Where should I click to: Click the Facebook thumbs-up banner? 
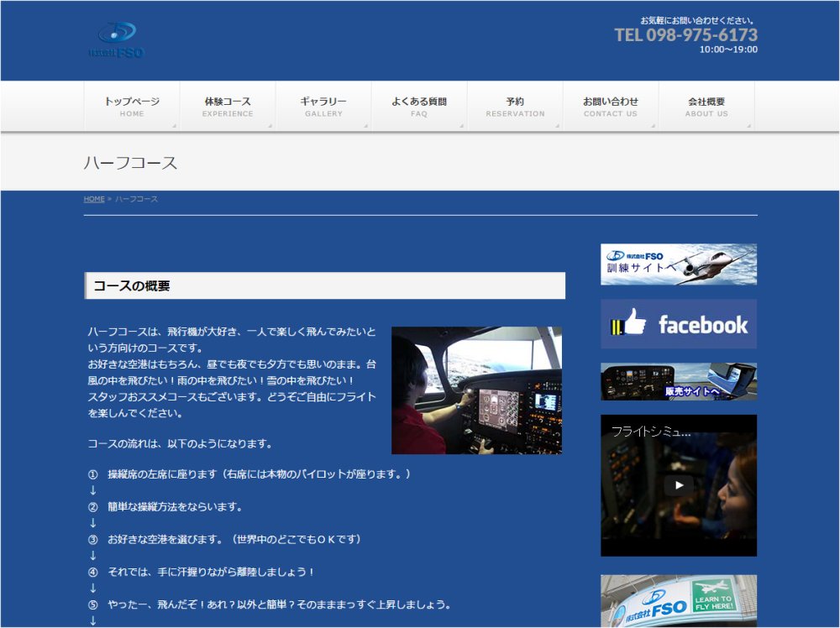[x=679, y=324]
